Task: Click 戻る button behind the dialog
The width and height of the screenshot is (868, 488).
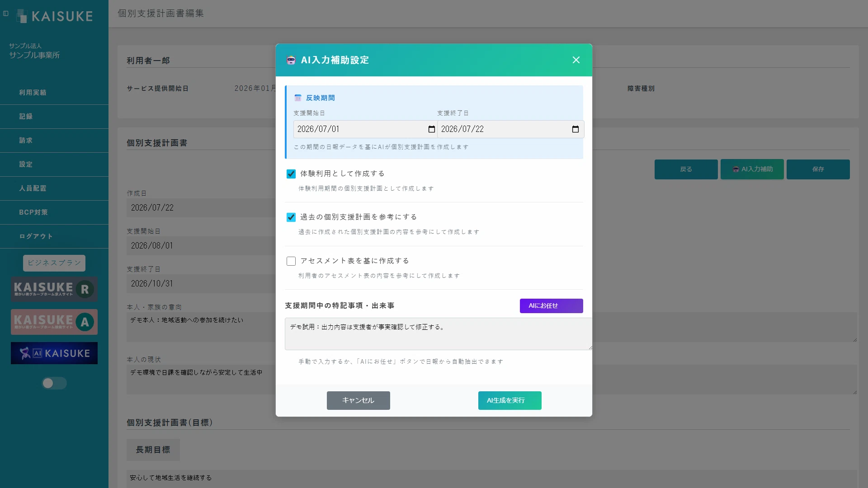Action: click(686, 169)
